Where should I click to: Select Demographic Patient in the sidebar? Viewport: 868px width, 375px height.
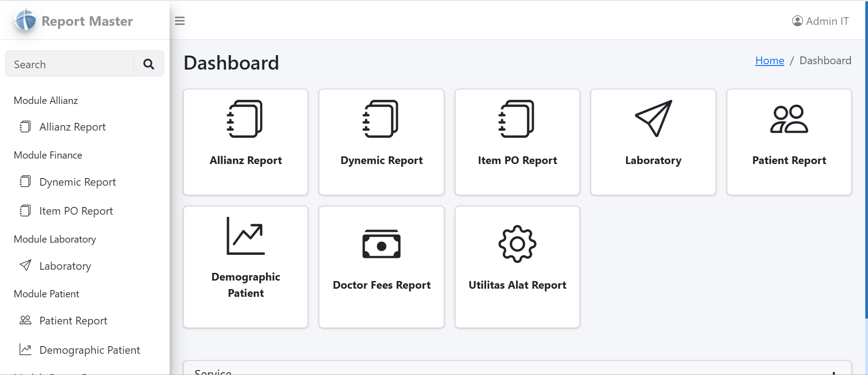(90, 350)
